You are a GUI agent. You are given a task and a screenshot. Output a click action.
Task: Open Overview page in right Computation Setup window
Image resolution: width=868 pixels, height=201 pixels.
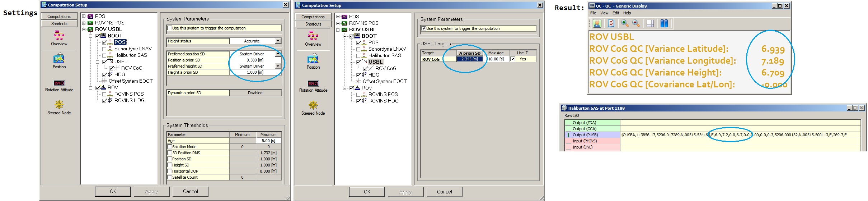point(313,39)
